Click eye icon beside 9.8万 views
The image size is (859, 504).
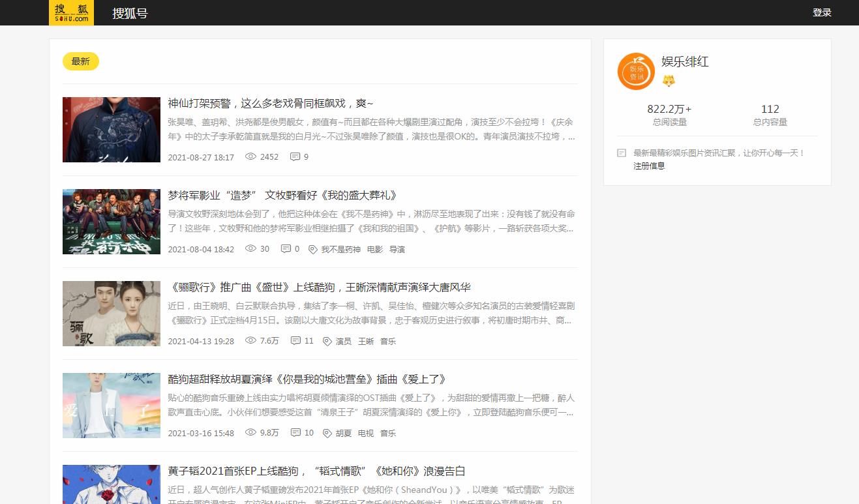click(250, 433)
